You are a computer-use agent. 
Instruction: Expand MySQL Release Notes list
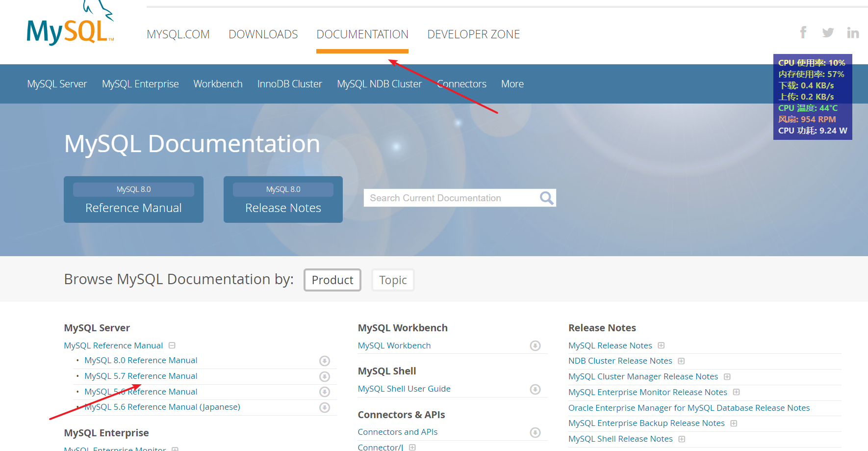click(x=661, y=345)
